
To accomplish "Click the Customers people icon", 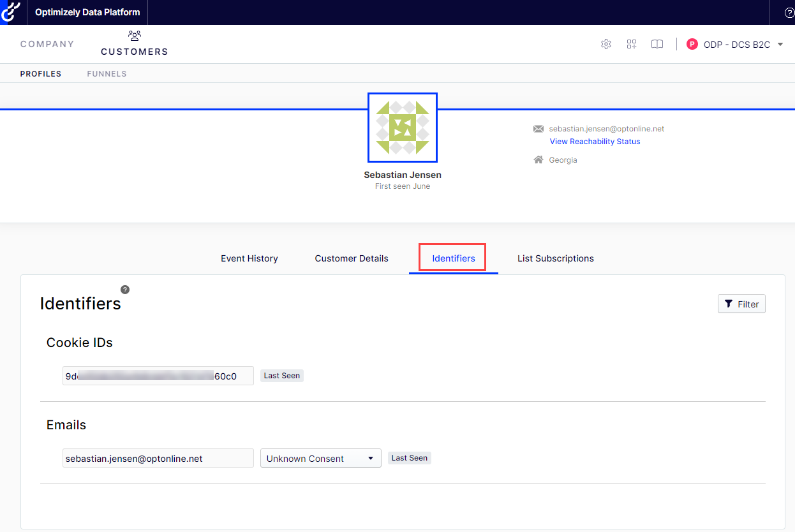I will click(x=134, y=36).
